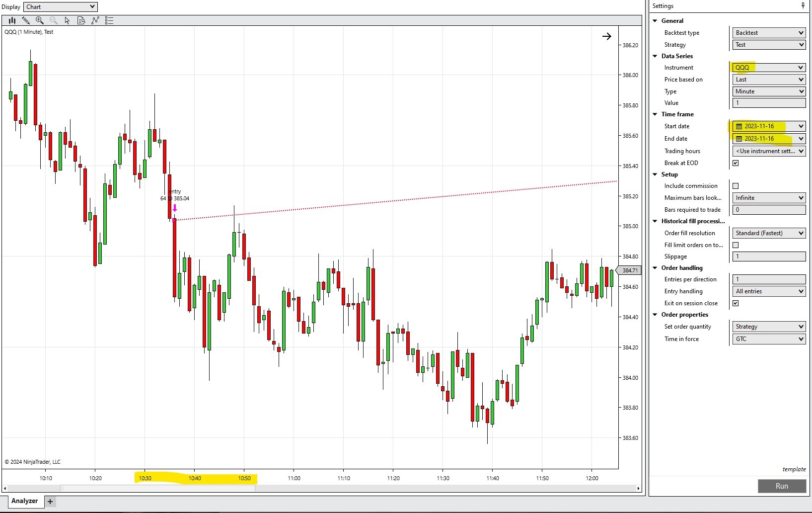Image resolution: width=812 pixels, height=513 pixels.
Task: Click the "QQQ (1 Minute), Test" chart label
Action: [x=29, y=32]
